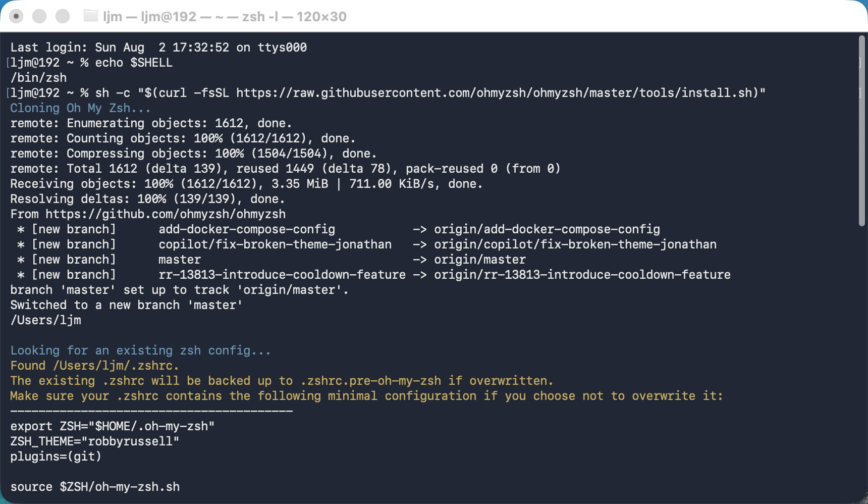Click the right-edge bracket mark on the echo $SHELL line
The height and width of the screenshot is (504, 868).
coord(860,63)
